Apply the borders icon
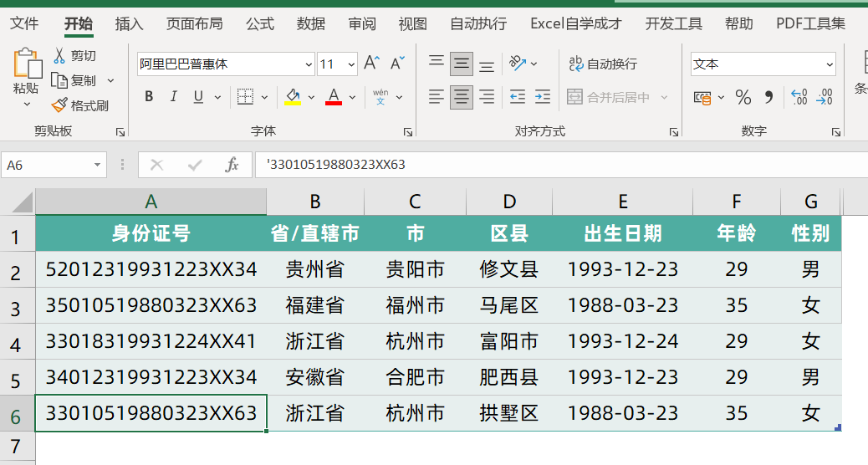The width and height of the screenshot is (868, 465). (x=245, y=97)
